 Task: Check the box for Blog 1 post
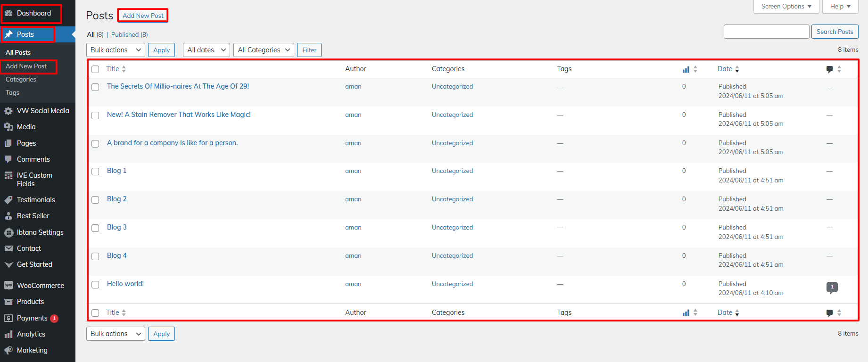tap(95, 172)
